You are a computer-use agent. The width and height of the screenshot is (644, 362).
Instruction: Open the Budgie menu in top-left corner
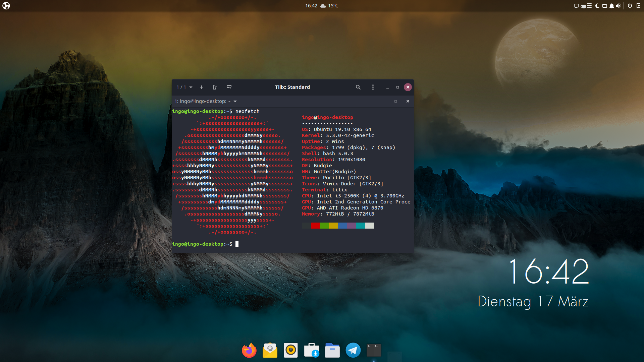click(x=6, y=6)
